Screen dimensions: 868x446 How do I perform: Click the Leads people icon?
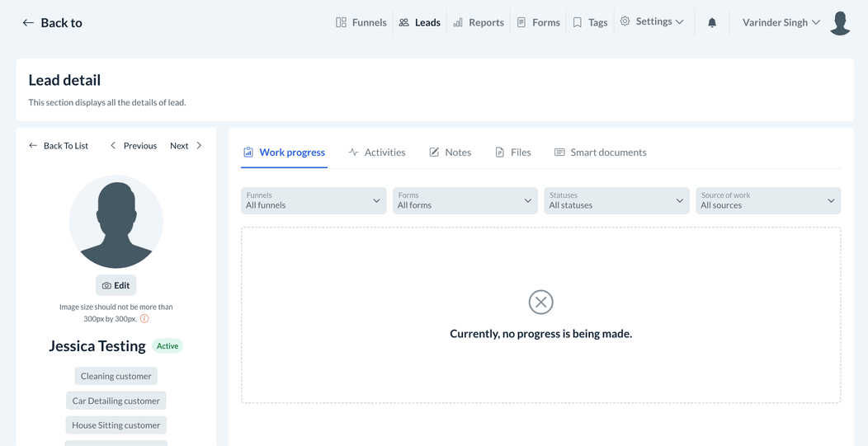pos(404,23)
